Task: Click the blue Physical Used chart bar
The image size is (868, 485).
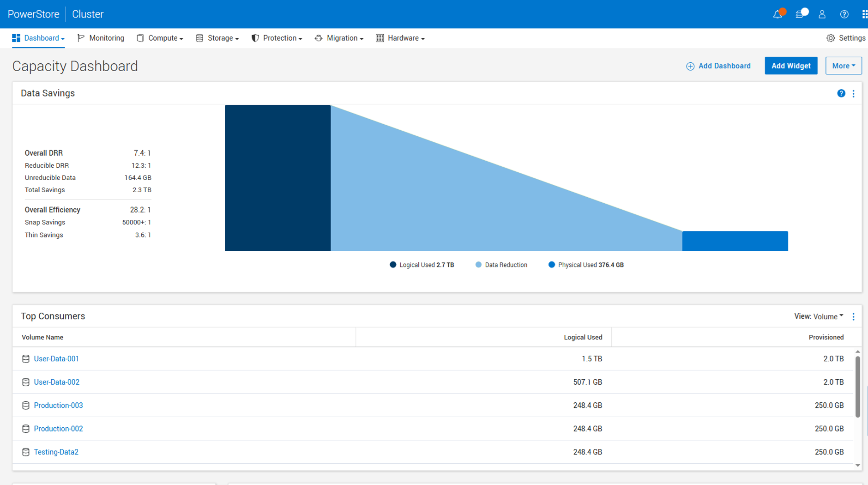Action: pyautogui.click(x=735, y=241)
